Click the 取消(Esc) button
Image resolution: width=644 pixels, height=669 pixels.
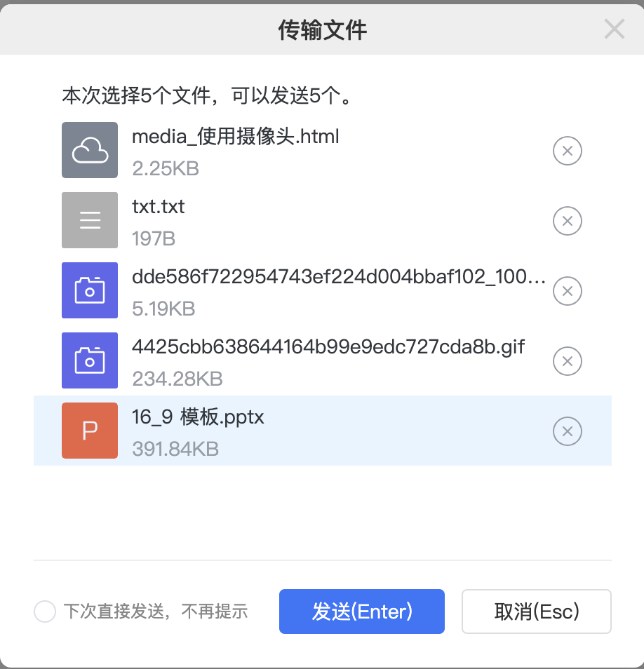tap(537, 611)
